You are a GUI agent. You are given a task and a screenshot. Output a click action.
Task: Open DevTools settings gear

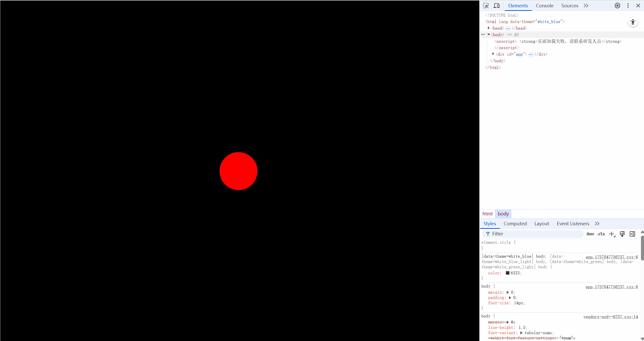tap(617, 6)
